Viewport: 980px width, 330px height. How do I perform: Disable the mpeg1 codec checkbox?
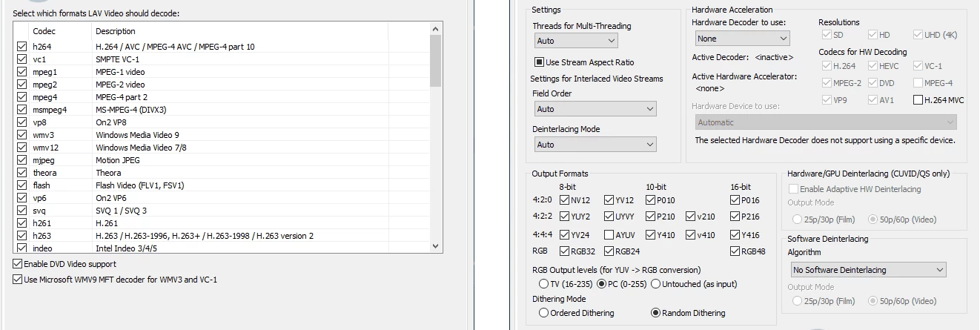coord(21,72)
